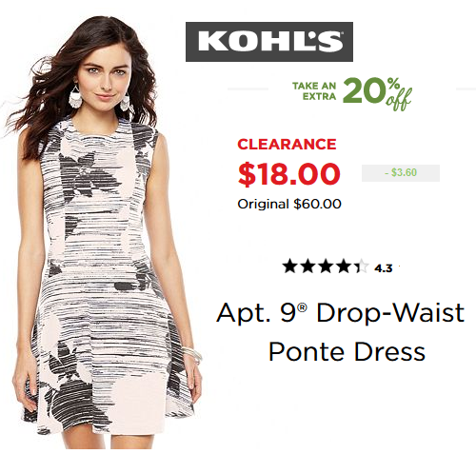The height and width of the screenshot is (454, 476).
Task: Click the -$3.60 discount tag
Action: tap(401, 173)
